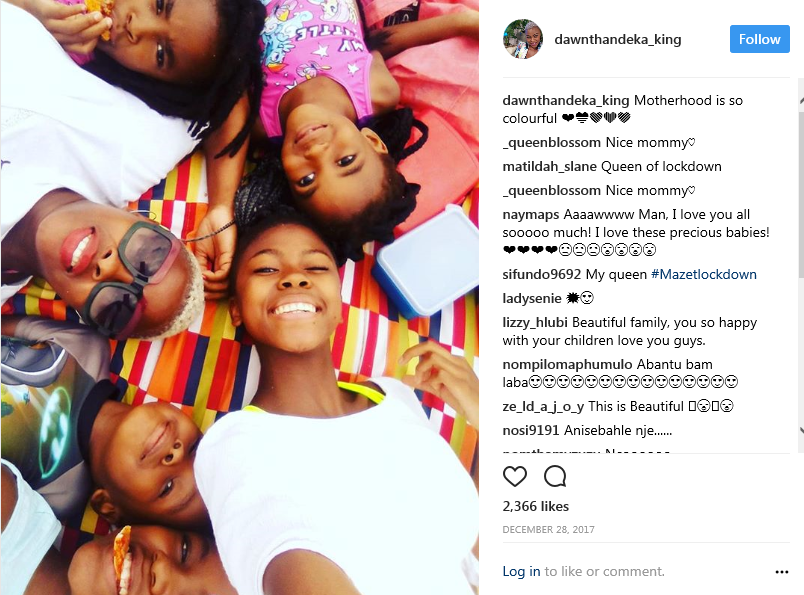Go to lizzy_hlubi's profile

pyautogui.click(x=535, y=323)
